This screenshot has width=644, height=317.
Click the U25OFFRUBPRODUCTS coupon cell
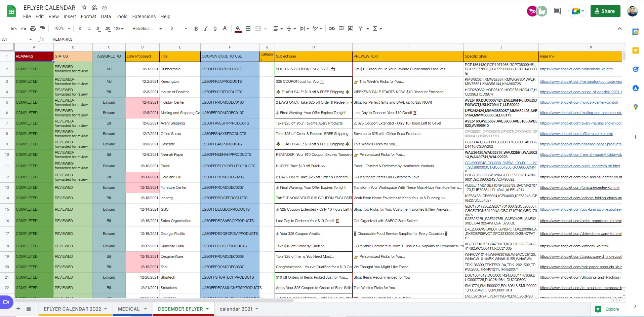(x=230, y=69)
